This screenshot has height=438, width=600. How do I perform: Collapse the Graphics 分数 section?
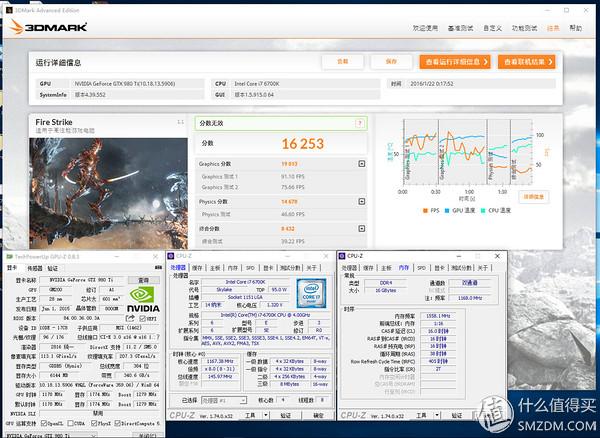coord(361,164)
